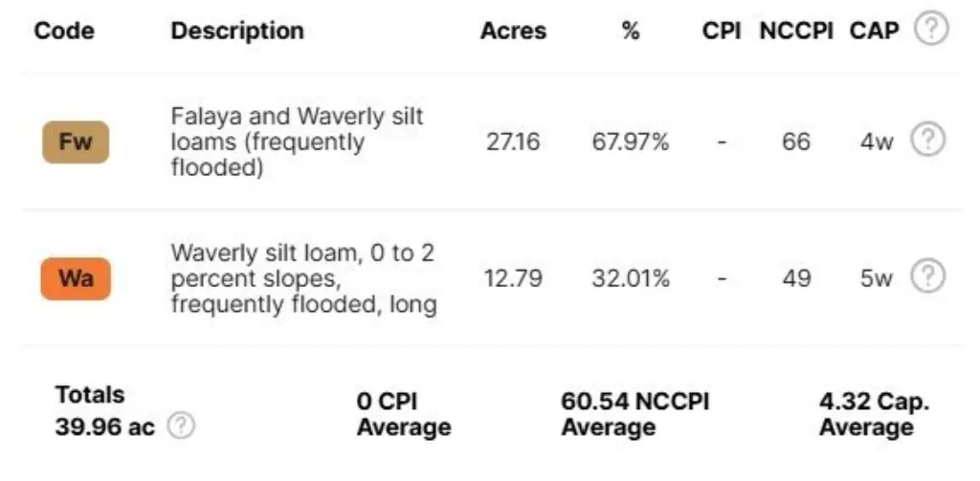
Task: Click the help icon beside the CAP header
Action: pos(930,31)
